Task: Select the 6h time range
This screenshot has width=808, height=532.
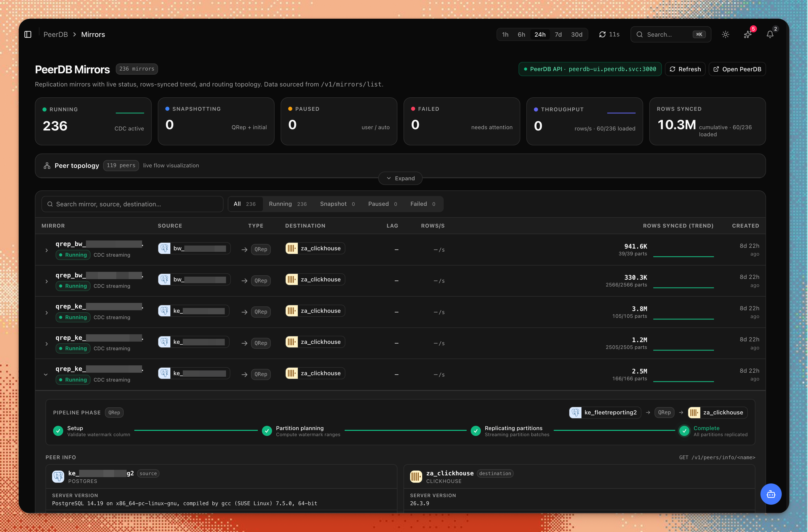Action: 521,34
